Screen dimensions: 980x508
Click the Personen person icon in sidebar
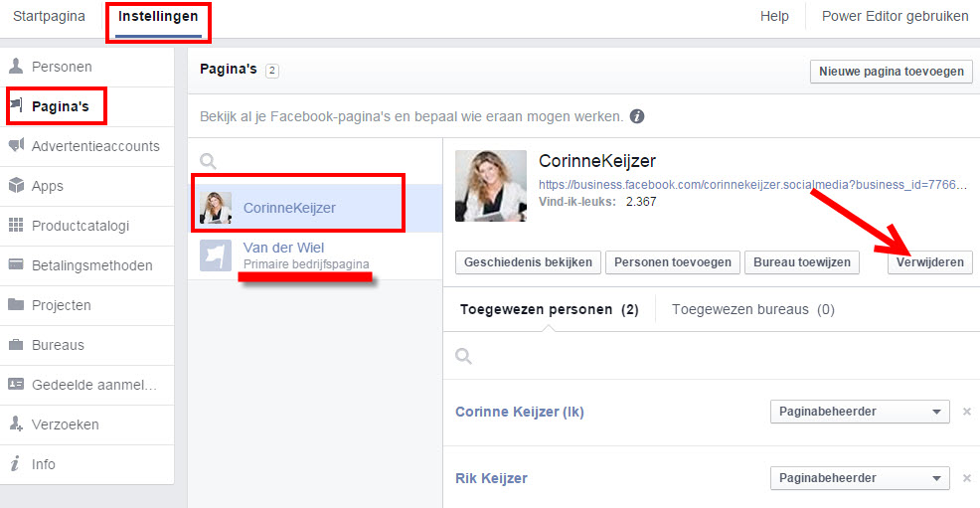click(x=16, y=67)
